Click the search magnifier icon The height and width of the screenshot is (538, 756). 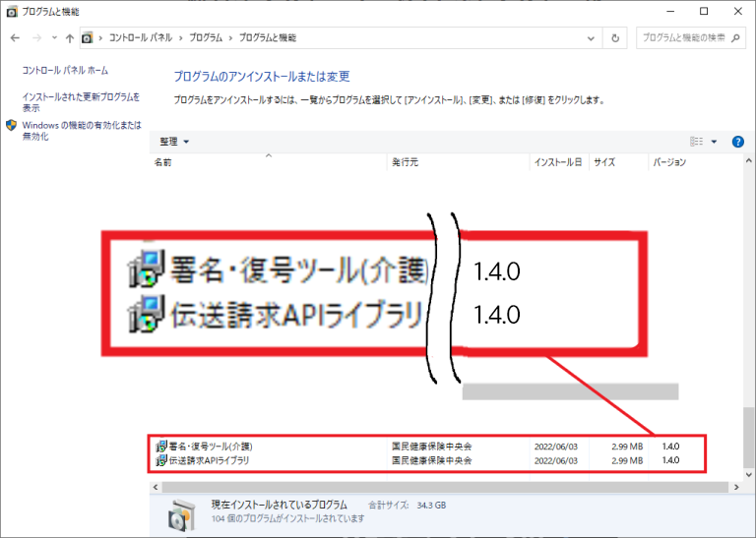(735, 37)
